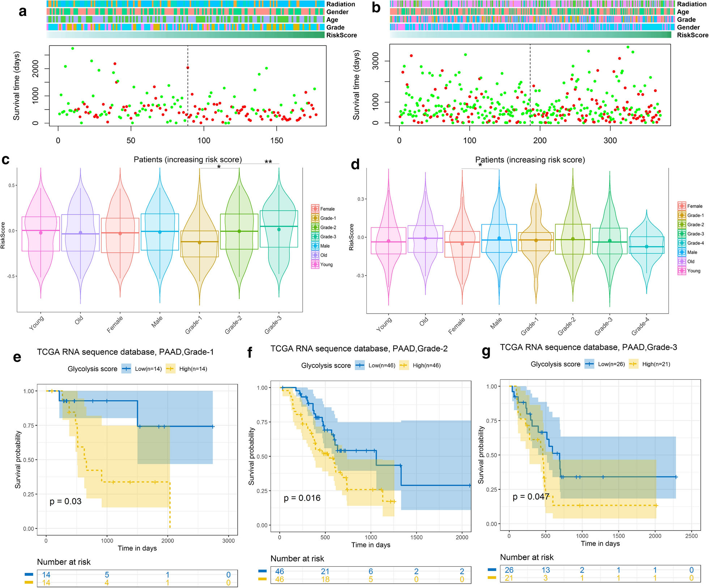Click the RiskScore gradient bar in panel a
Viewport: 709px width, 588px height.
click(x=186, y=35)
